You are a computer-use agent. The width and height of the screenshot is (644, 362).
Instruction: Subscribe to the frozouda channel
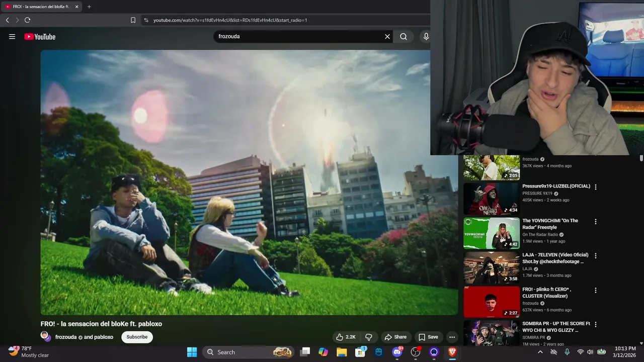click(x=137, y=337)
